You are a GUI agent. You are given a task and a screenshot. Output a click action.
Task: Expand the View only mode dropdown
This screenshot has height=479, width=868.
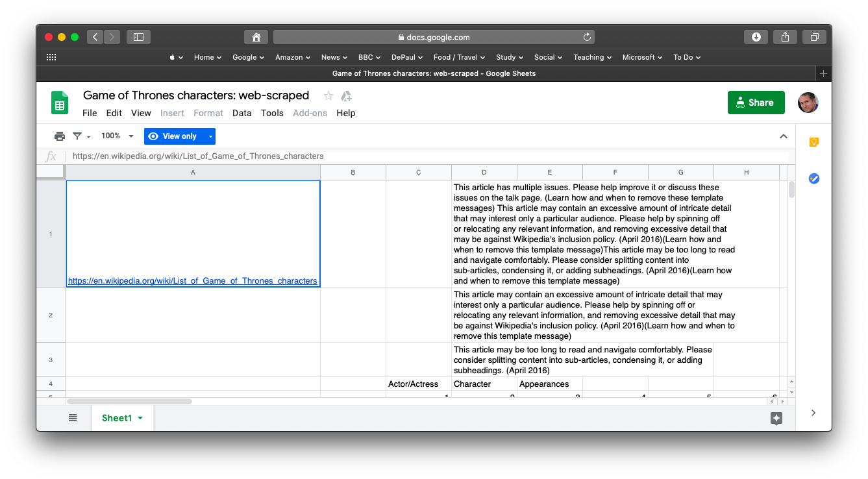[x=210, y=136]
